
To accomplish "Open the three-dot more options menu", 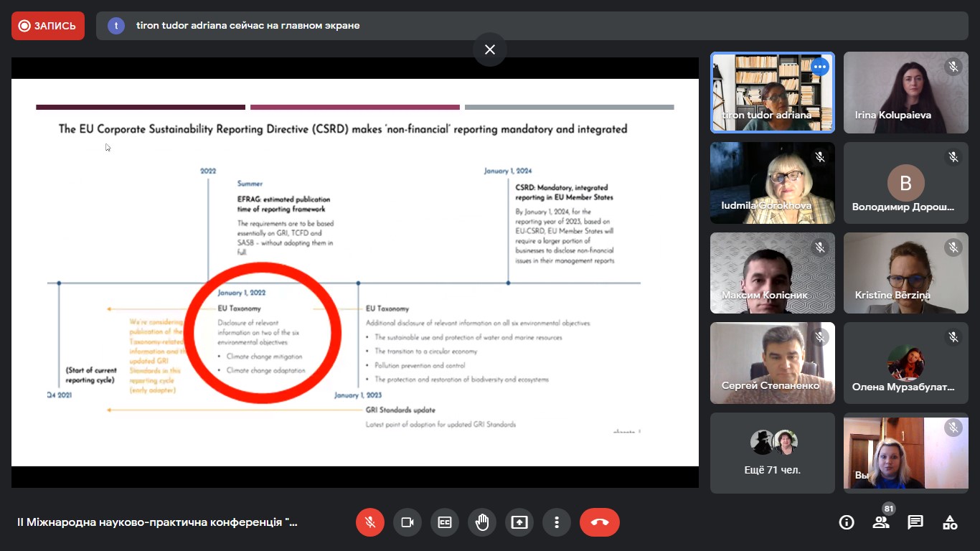I will click(557, 522).
